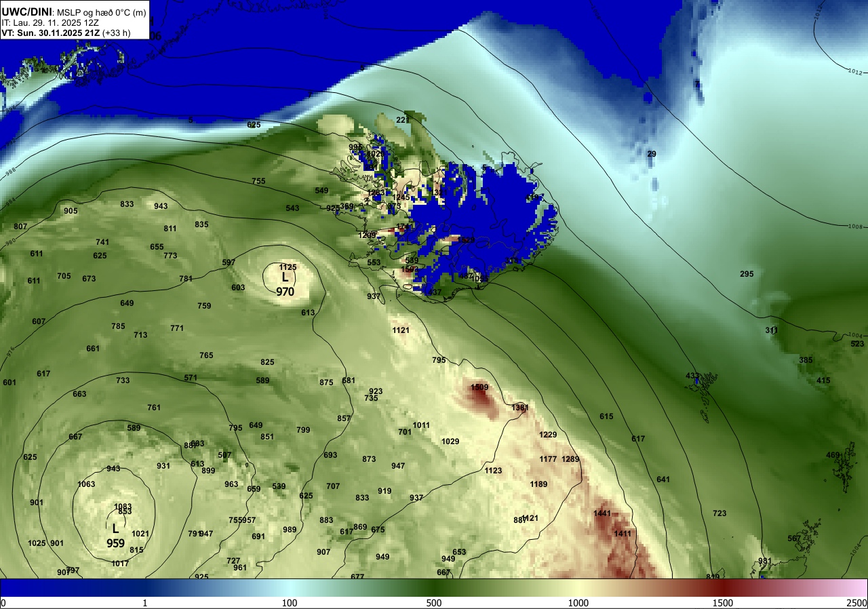Click the 931 height value
Image resolution: width=868 pixels, height=609 pixels.
[163, 466]
